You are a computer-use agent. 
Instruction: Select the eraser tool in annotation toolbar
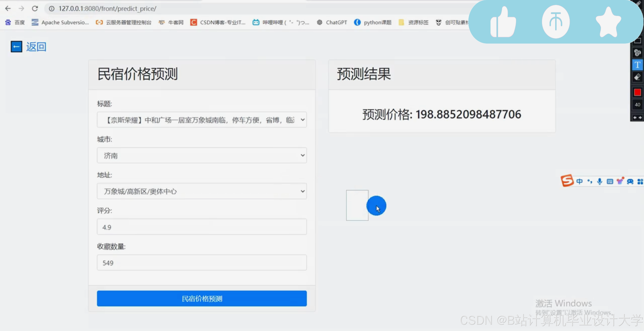pos(637,77)
